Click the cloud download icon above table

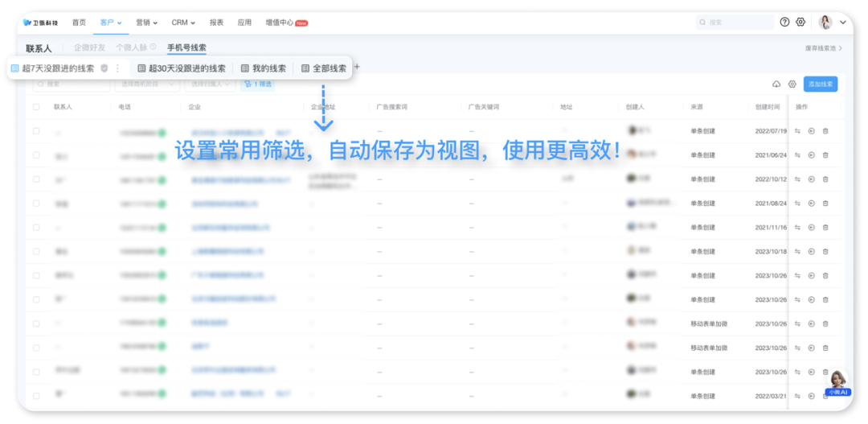(x=776, y=84)
